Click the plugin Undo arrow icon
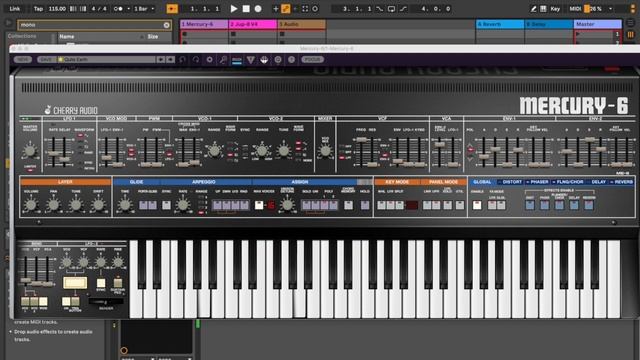Screen dimensions: 640x360 [x=182, y=60]
